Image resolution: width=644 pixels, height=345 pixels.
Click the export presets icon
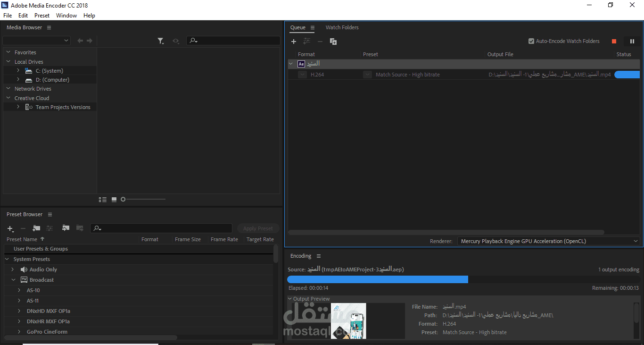tap(80, 228)
